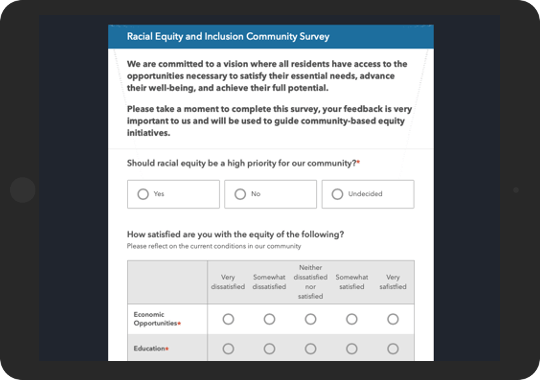Image resolution: width=540 pixels, height=380 pixels.
Task: Select the Yes radio option
Action: (x=143, y=194)
